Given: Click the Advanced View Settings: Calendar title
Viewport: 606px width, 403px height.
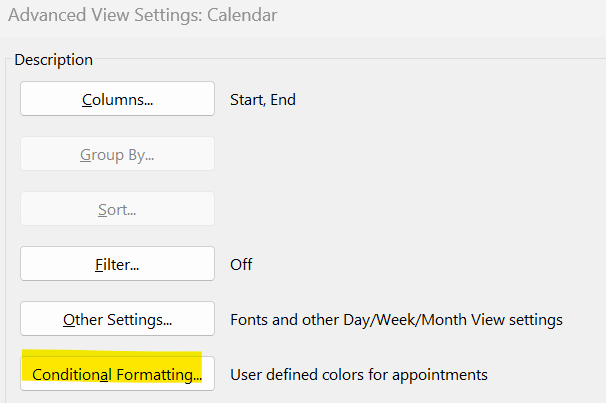Looking at the screenshot, I should pos(142,15).
